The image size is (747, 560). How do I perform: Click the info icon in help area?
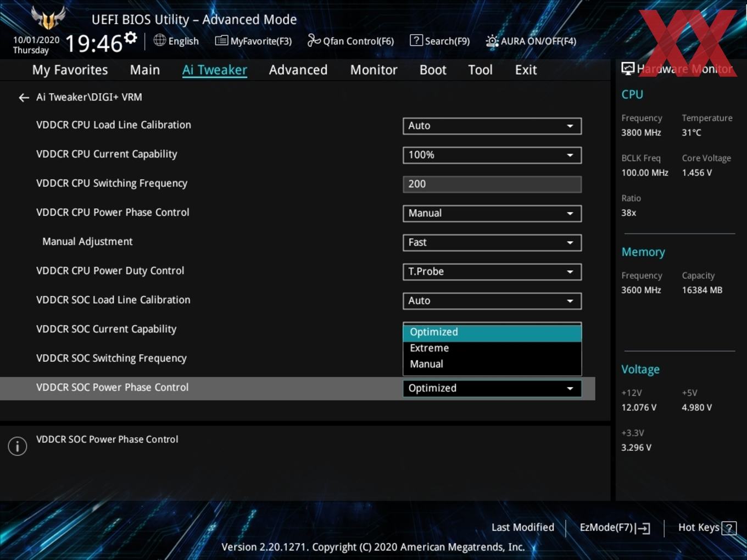[18, 446]
